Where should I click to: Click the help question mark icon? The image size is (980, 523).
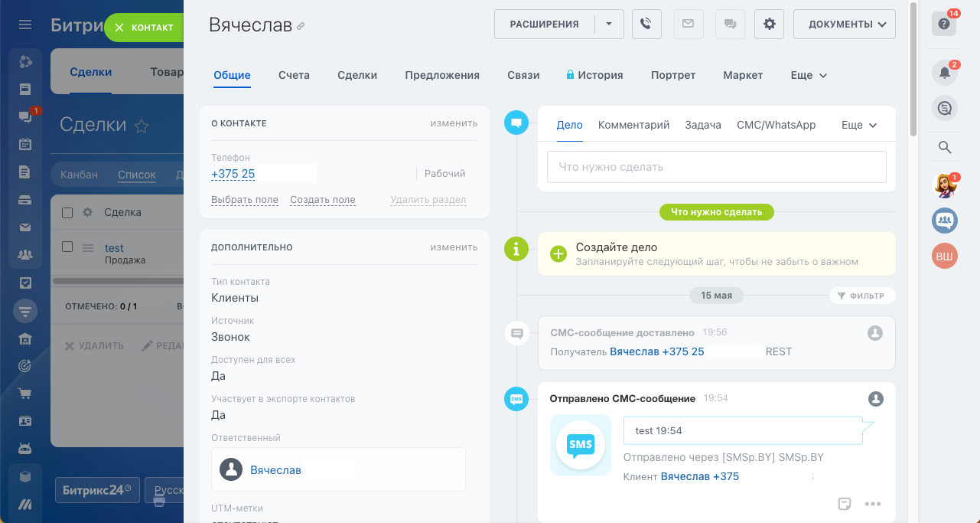click(945, 24)
